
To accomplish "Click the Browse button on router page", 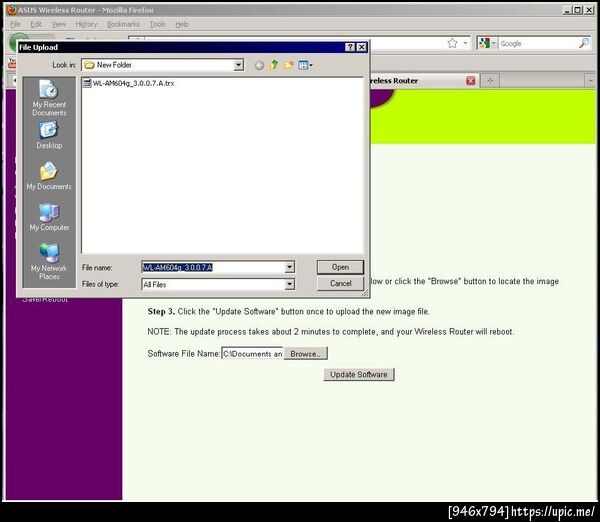I will click(x=305, y=354).
